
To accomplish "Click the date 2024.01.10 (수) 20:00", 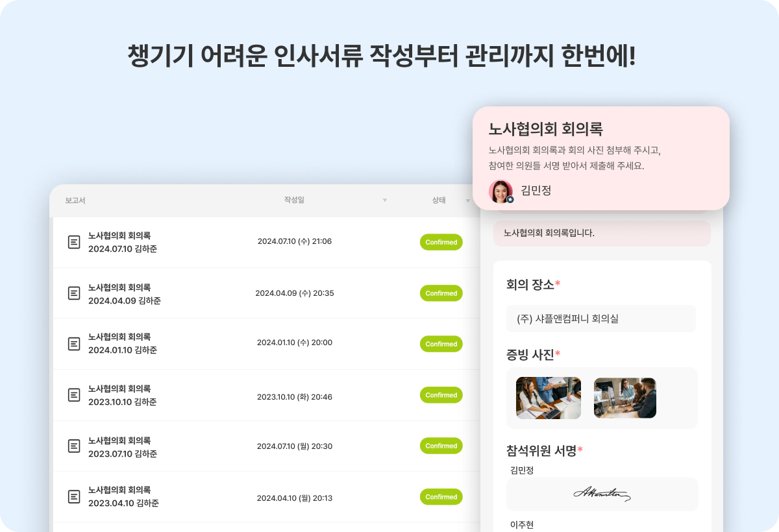I will pyautogui.click(x=295, y=343).
